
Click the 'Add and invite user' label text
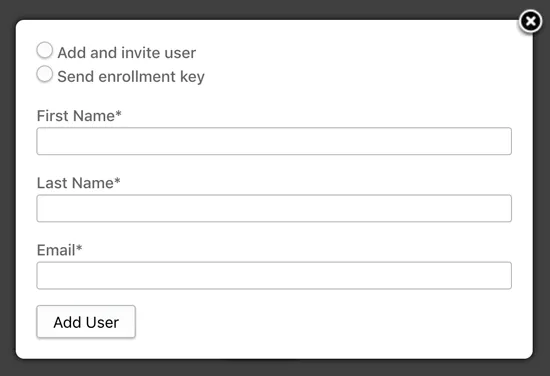click(x=127, y=53)
